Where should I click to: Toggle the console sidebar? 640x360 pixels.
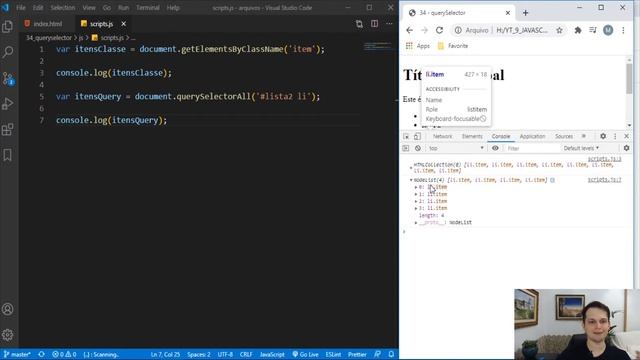coord(406,148)
